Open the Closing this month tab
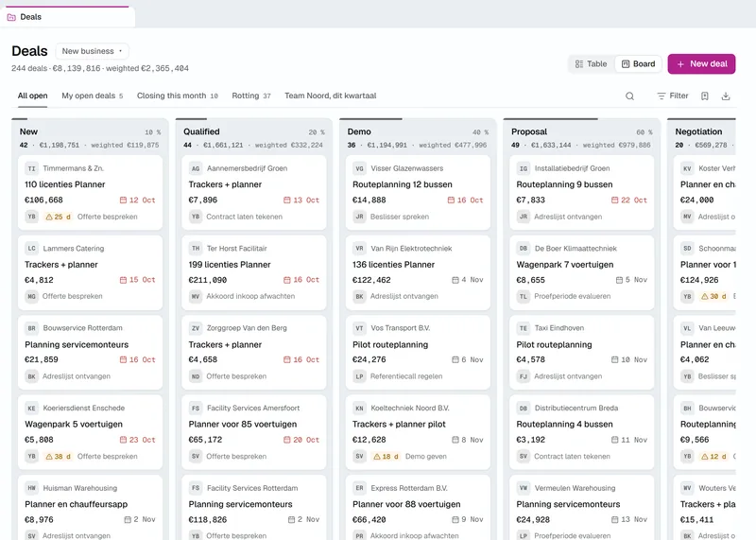 [177, 96]
